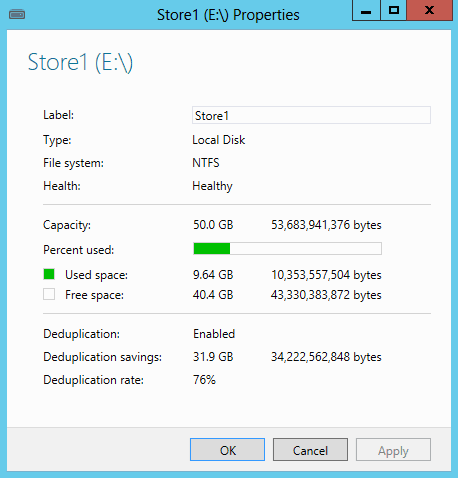The image size is (458, 478).
Task: Click the Deduplication Enabled status text
Action: click(x=214, y=334)
